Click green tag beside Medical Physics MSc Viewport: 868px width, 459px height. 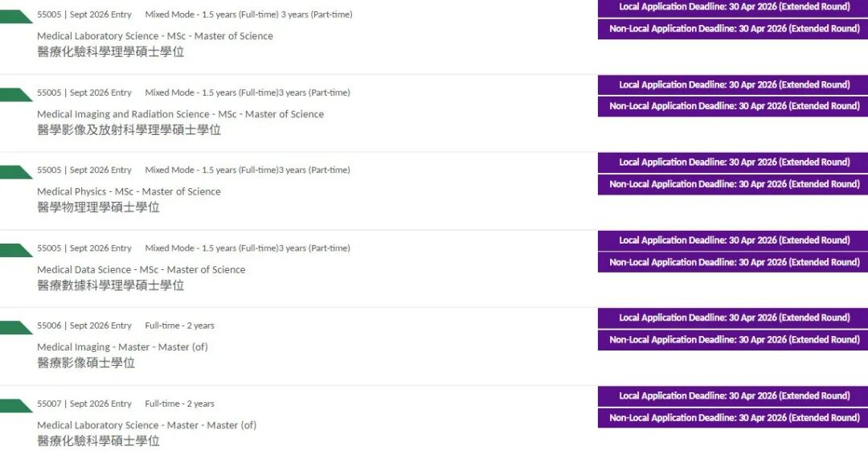[x=14, y=172]
